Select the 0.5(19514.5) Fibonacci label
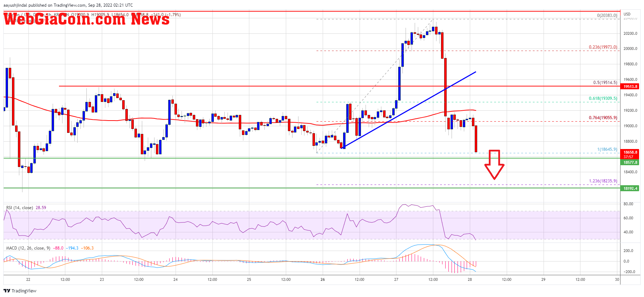 tap(605, 83)
